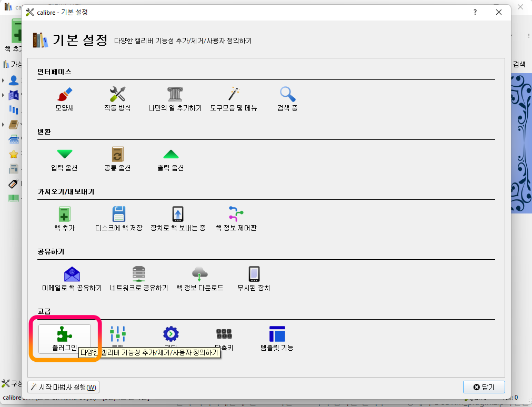Click 검색 button in main calibre window

[x=519, y=64]
